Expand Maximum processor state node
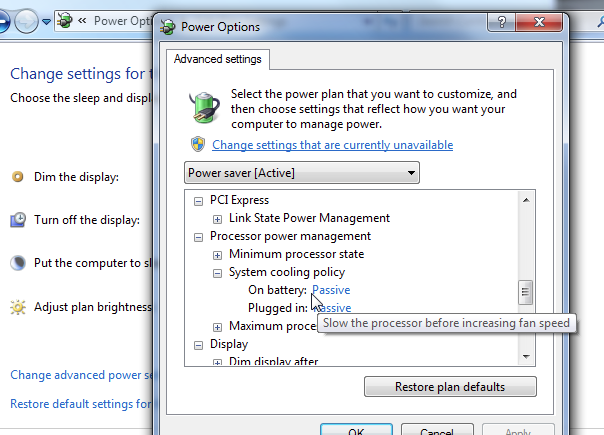This screenshot has width=604, height=435. (x=217, y=327)
